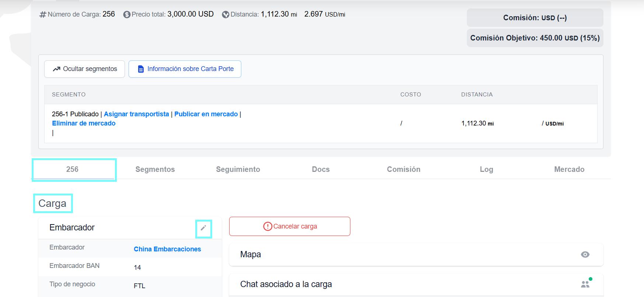This screenshot has width=644, height=297.
Task: Click Asignar transportista link
Action: [x=136, y=114]
